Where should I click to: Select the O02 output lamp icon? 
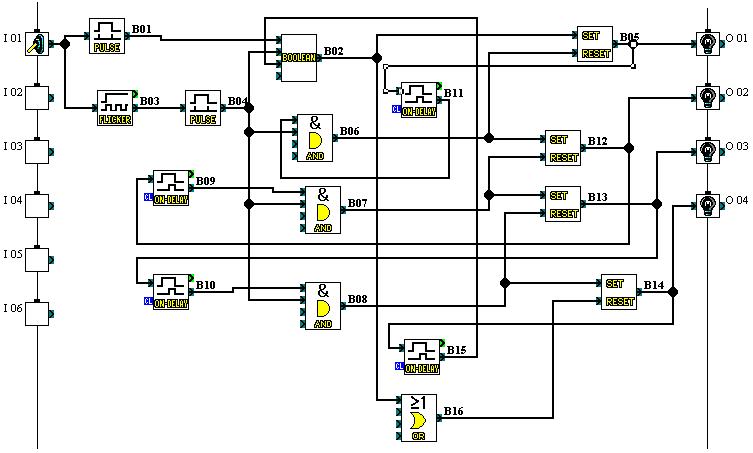point(708,98)
